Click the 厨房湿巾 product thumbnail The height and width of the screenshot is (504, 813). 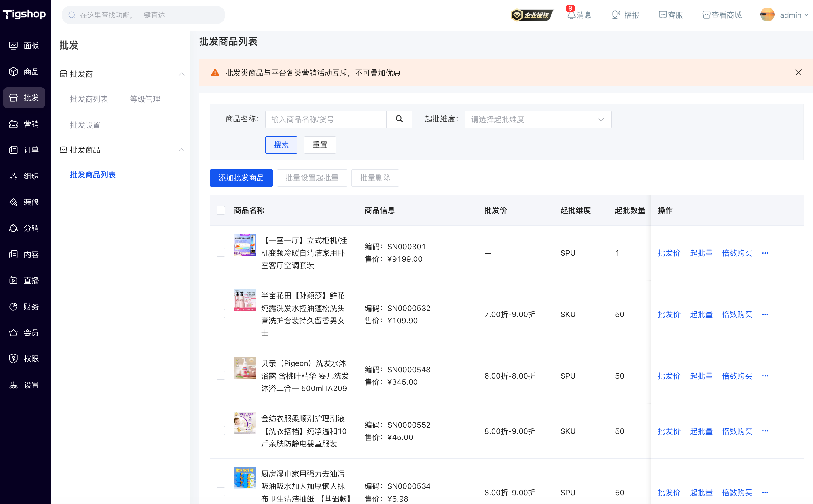click(244, 478)
